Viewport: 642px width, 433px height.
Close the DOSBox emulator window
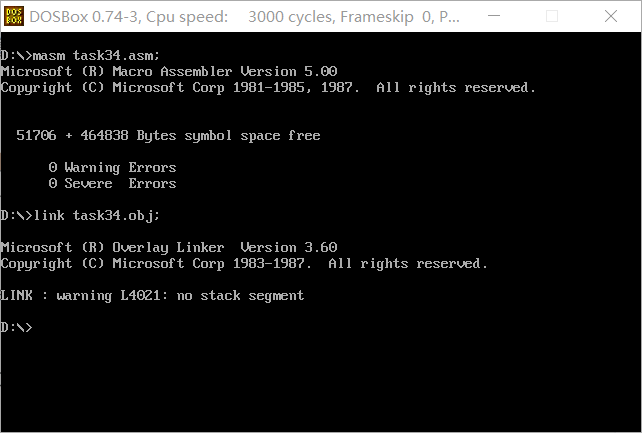point(611,16)
